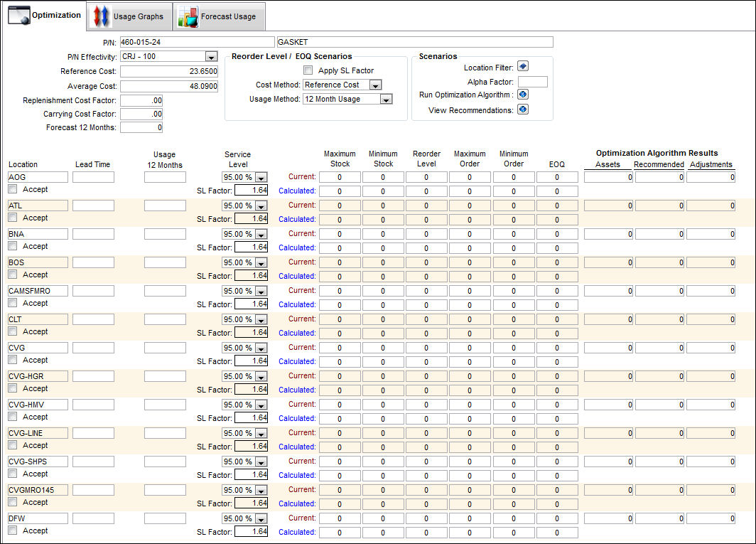The width and height of the screenshot is (756, 544).
Task: Click the CAMSFMRO location field
Action: 38,291
